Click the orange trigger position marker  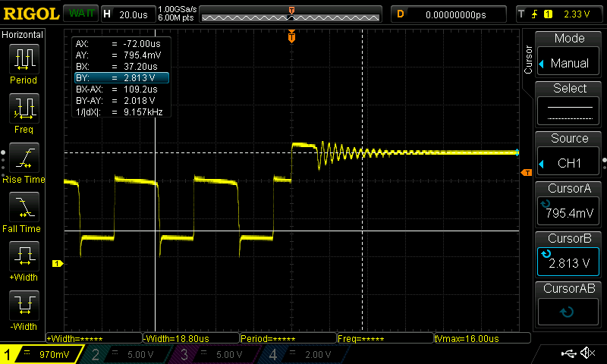pos(291,37)
